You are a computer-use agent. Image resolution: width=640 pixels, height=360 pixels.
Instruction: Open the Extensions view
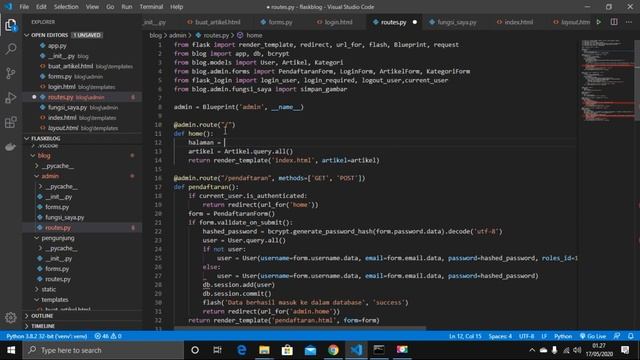(11, 122)
